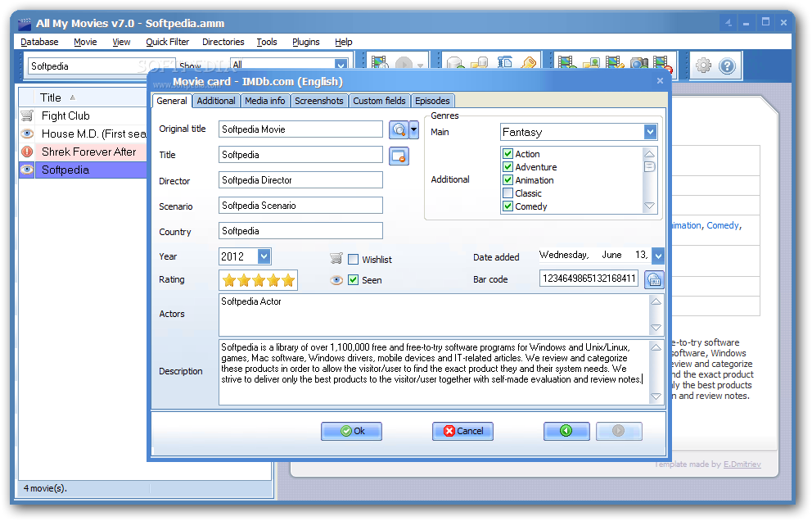Viewport: 812px width, 521px height.
Task: Open the Custom fields tab
Action: [x=379, y=101]
